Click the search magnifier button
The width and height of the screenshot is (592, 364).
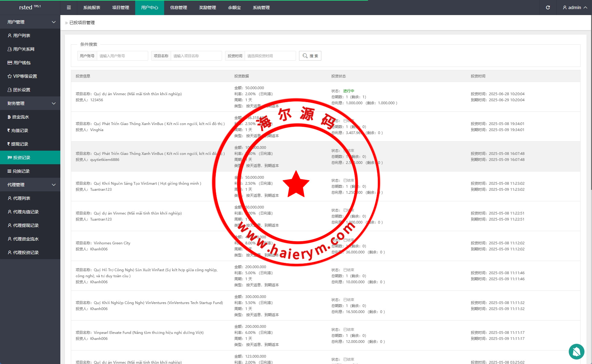click(310, 56)
